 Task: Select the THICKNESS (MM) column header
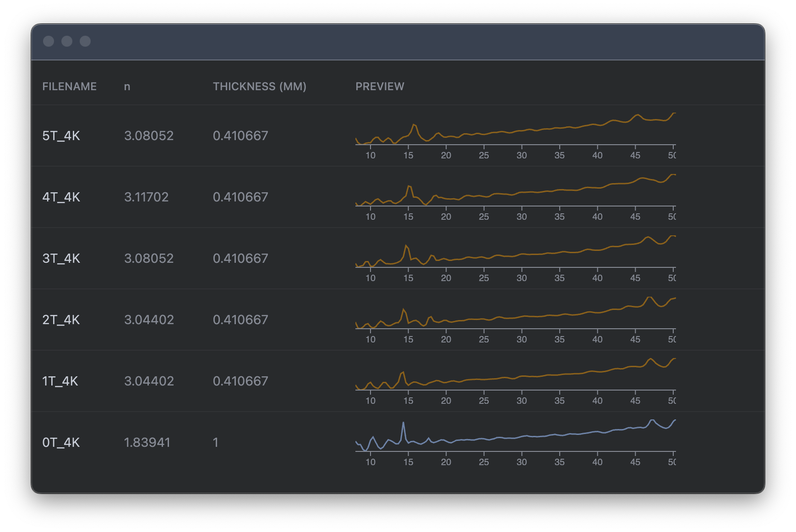[259, 87]
